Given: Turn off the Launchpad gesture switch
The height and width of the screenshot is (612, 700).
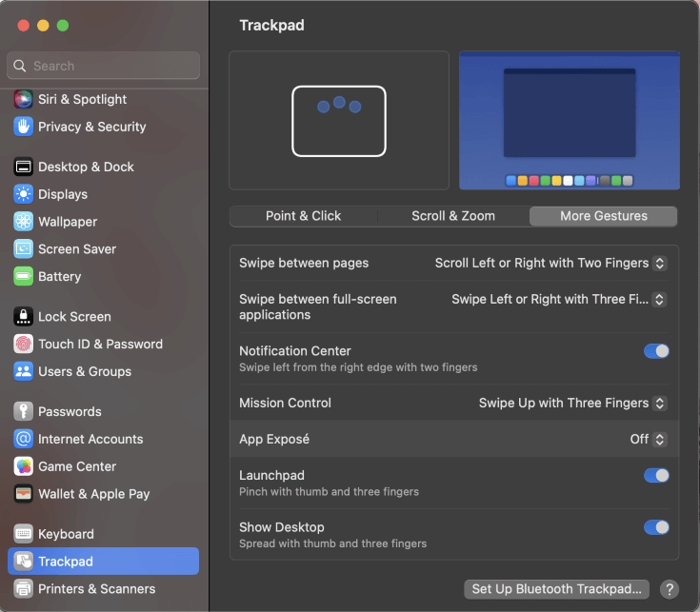Looking at the screenshot, I should pos(656,476).
